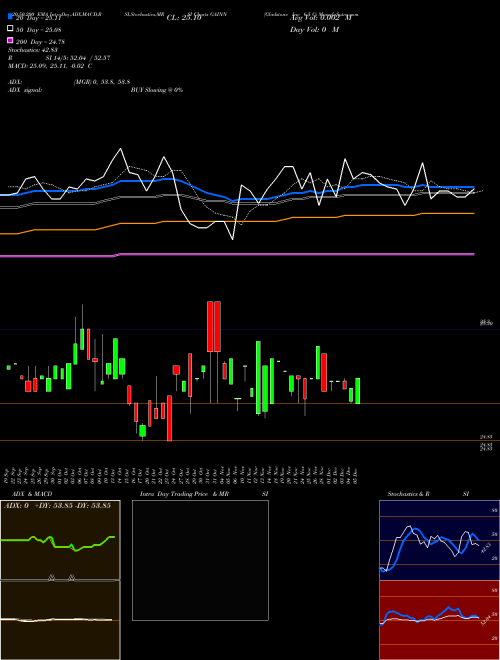Click the 'CL: 25.10' closing price text
The width and height of the screenshot is (500, 660).
click(x=184, y=18)
